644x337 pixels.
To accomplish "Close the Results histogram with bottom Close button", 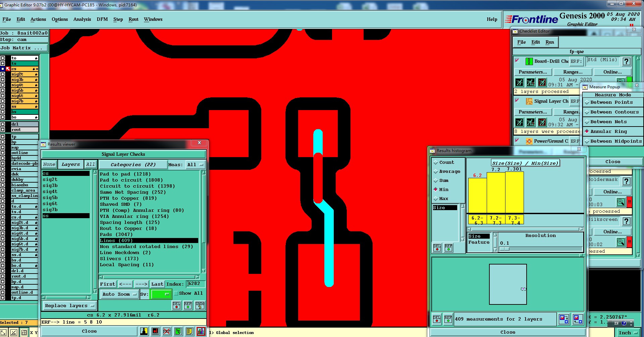I will pyautogui.click(x=508, y=332).
